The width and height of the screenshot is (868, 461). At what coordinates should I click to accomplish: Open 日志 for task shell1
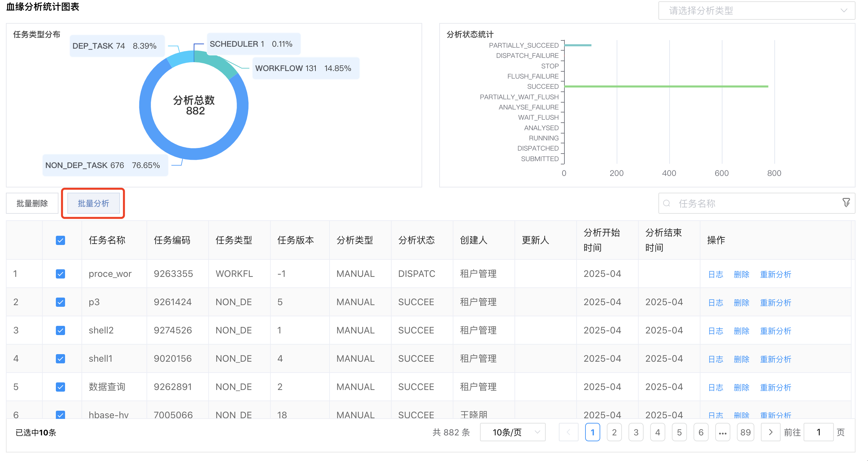coord(715,358)
